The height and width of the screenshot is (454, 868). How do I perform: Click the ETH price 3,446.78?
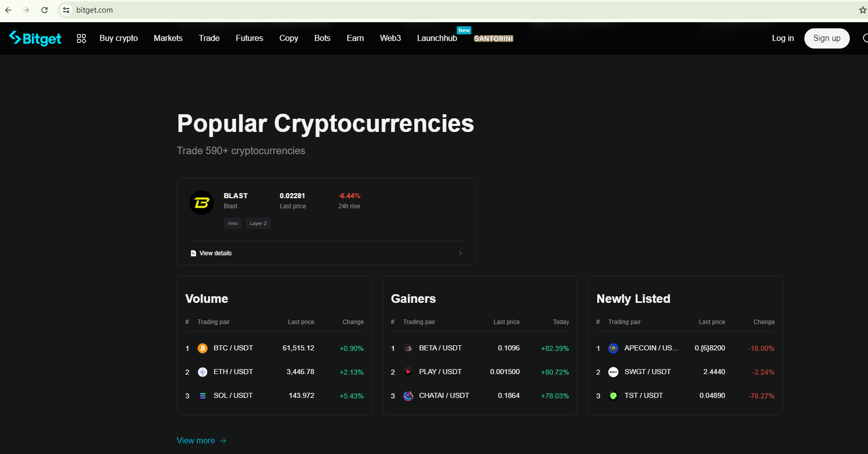click(301, 372)
